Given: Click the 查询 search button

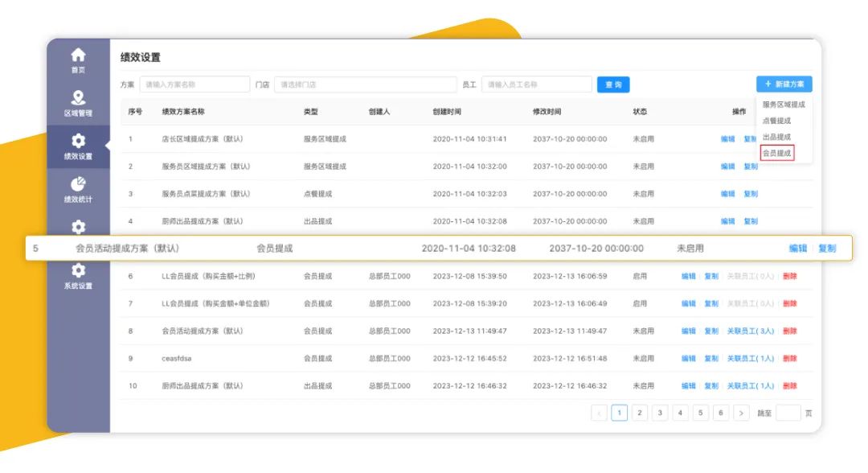Looking at the screenshot, I should pyautogui.click(x=612, y=84).
